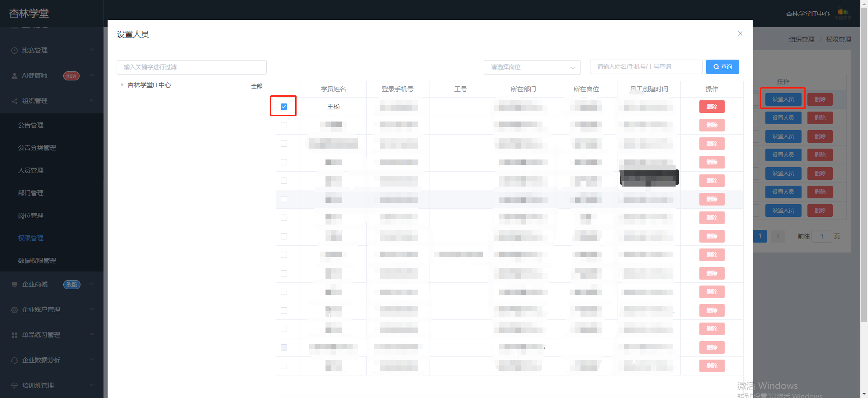The height and width of the screenshot is (398, 868).
Task: Click the 企业账户管理 gear icon
Action: 14,310
